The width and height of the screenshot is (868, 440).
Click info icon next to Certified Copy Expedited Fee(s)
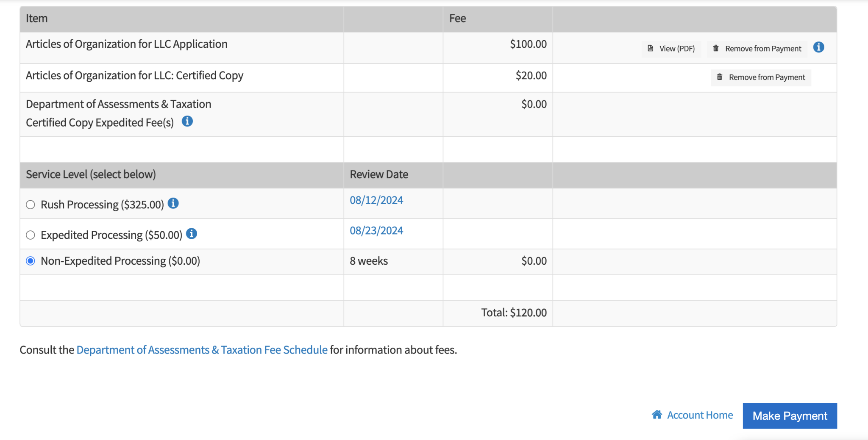[187, 122]
